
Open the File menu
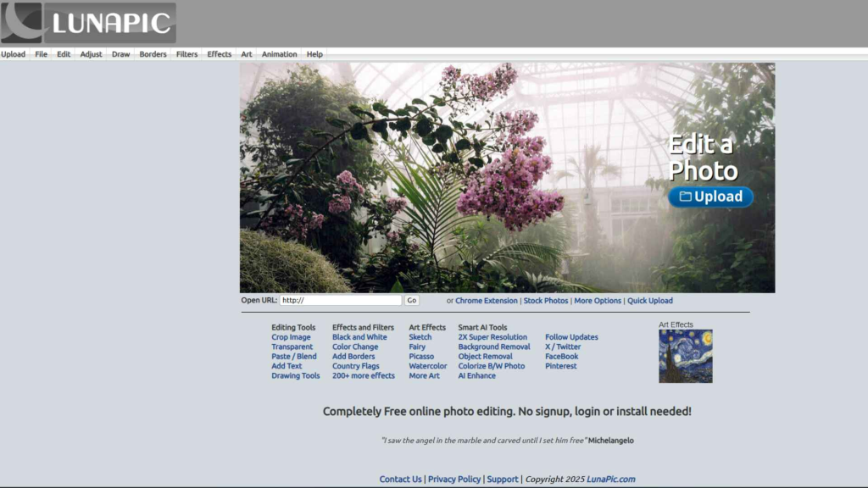41,54
